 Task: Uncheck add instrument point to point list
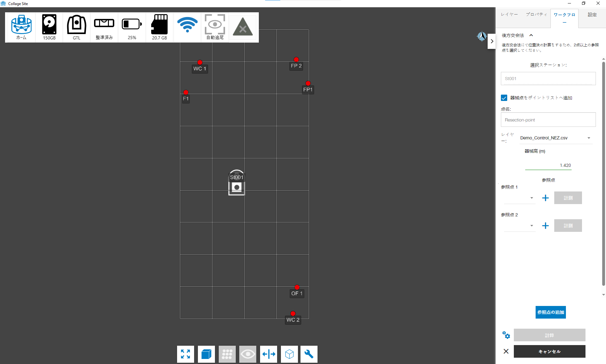click(x=504, y=98)
